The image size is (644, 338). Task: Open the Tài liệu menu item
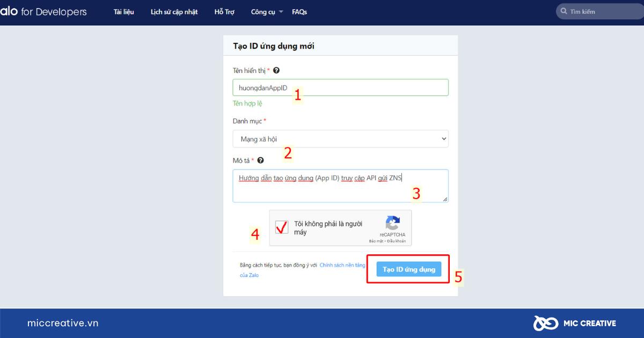pyautogui.click(x=124, y=12)
